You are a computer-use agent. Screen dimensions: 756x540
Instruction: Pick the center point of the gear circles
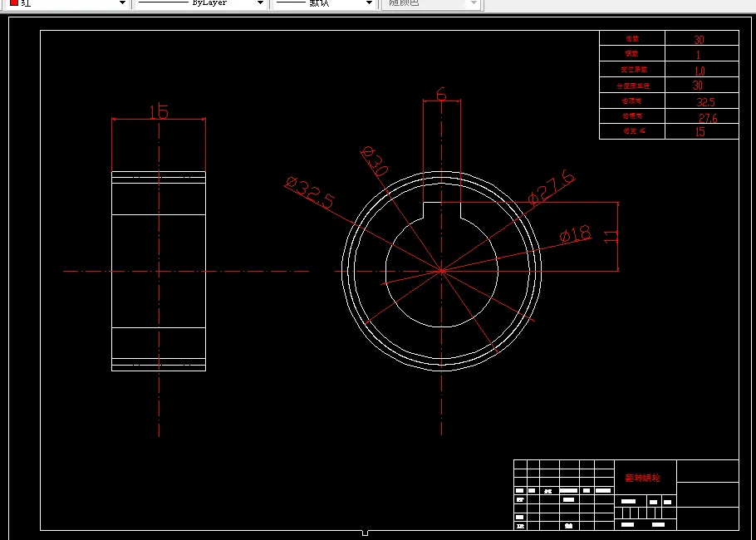click(x=442, y=272)
